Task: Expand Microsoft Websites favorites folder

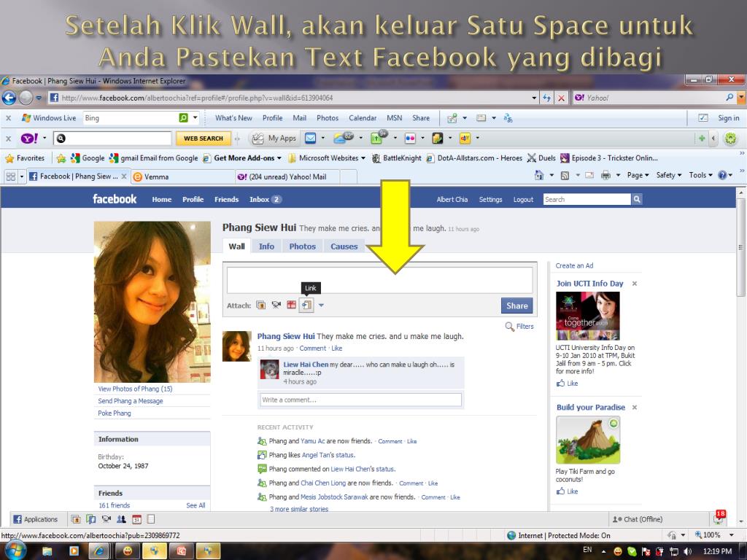Action: (363, 158)
